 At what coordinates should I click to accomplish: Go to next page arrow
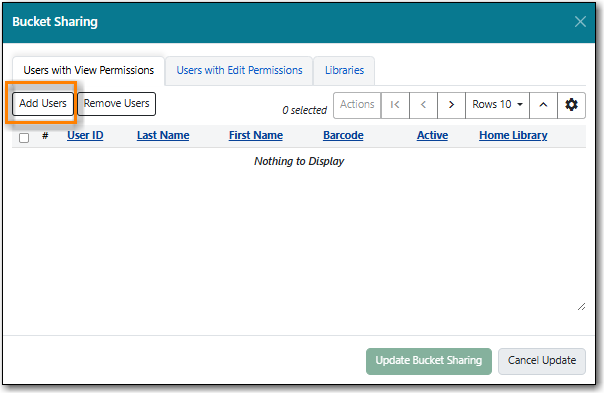(x=451, y=105)
